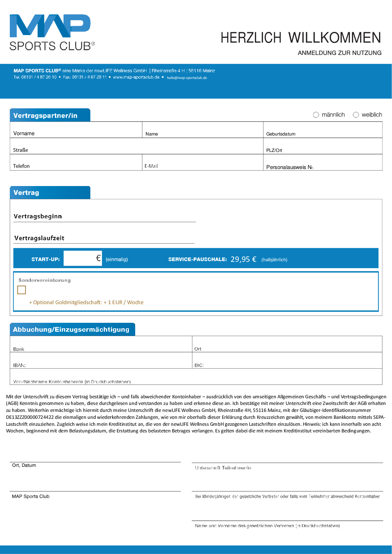Click the Unterschrift Teilnehmer/in signature line

click(x=287, y=463)
